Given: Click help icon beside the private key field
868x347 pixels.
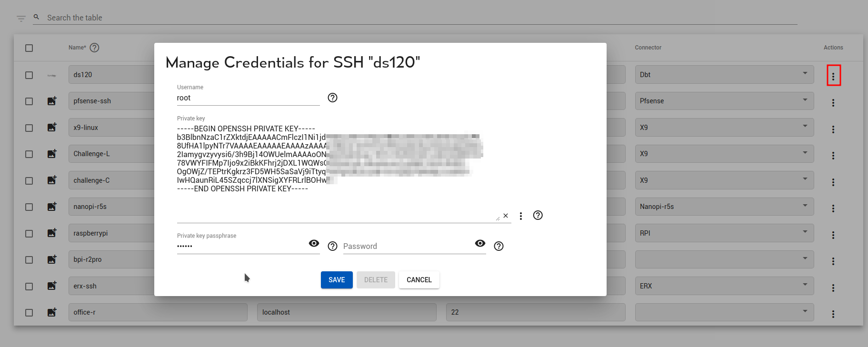Looking at the screenshot, I should pos(538,216).
